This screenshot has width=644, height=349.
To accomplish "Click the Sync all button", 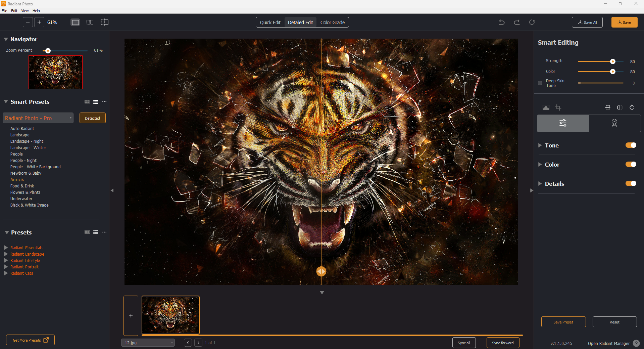I will tap(464, 343).
